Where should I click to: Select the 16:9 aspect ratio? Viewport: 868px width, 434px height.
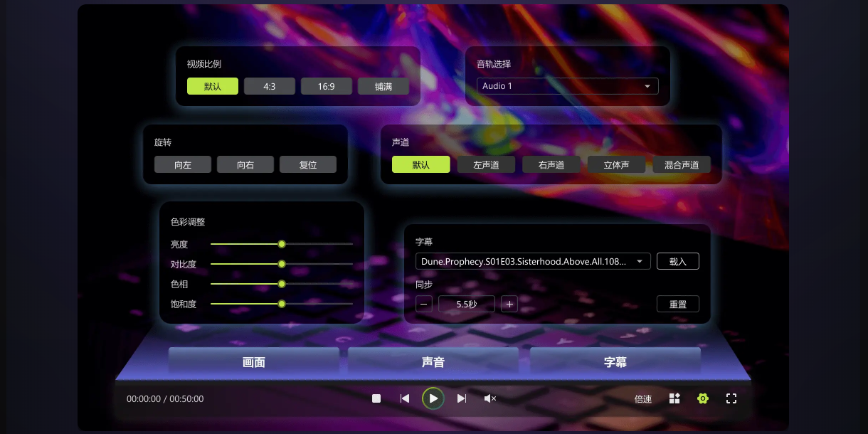click(327, 85)
